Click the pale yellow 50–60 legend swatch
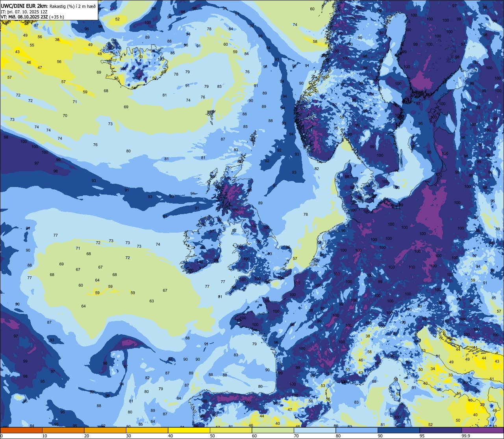504x439 pixels. click(231, 430)
